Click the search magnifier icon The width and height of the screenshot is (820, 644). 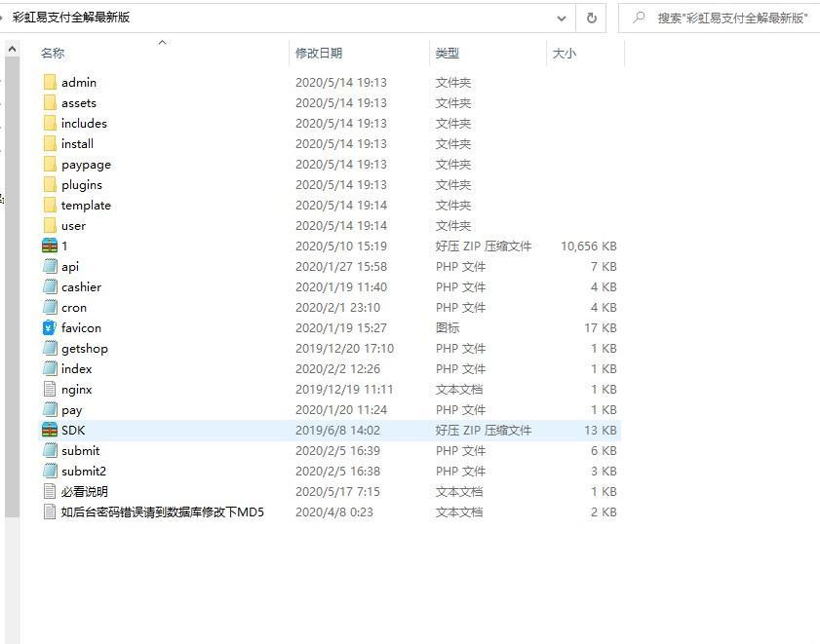(x=639, y=18)
